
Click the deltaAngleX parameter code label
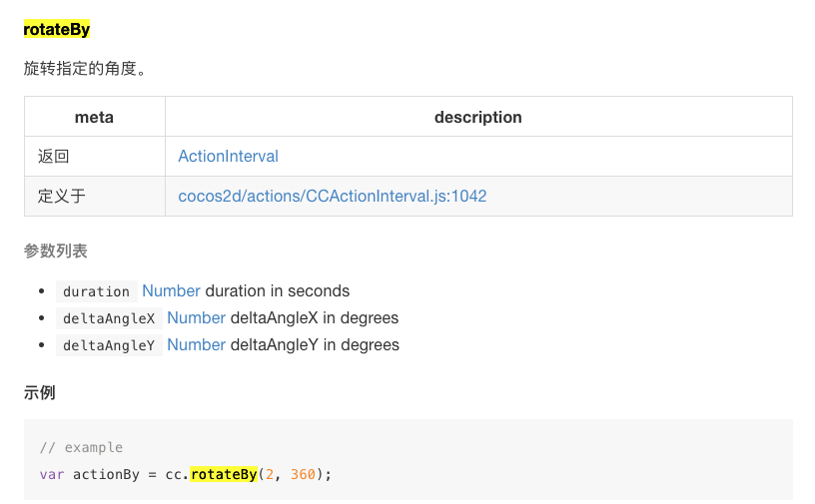[x=109, y=318]
